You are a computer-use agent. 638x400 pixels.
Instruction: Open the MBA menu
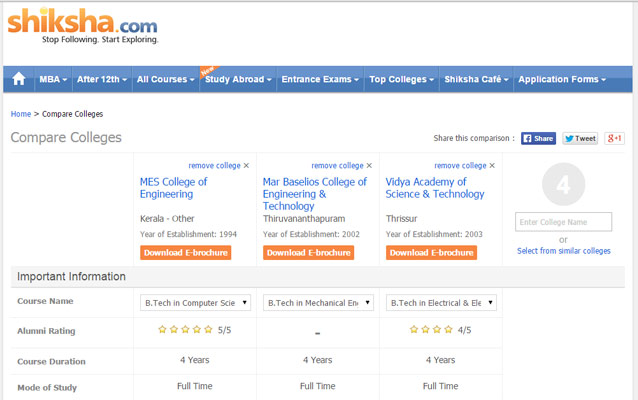(52, 79)
